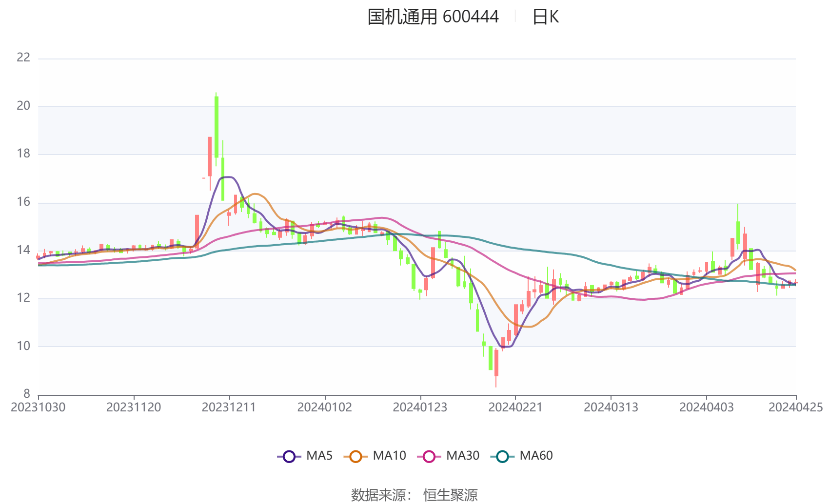829x504 pixels.
Task: Select the 日K chart type label
Action: click(545, 17)
